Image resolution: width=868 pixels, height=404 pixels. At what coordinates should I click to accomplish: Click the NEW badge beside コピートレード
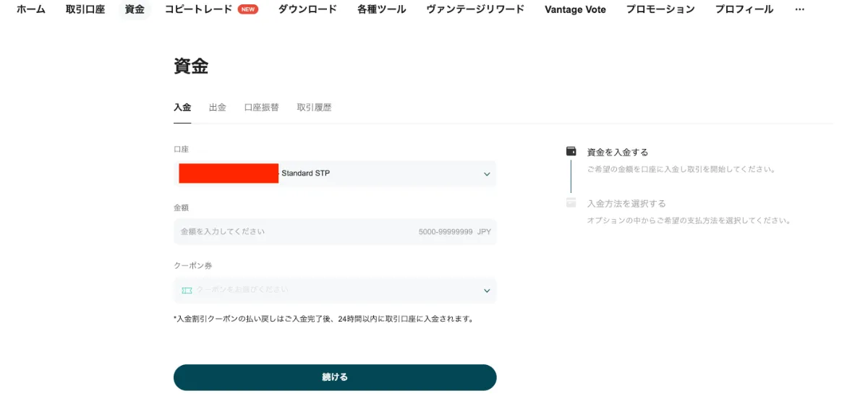tap(248, 9)
